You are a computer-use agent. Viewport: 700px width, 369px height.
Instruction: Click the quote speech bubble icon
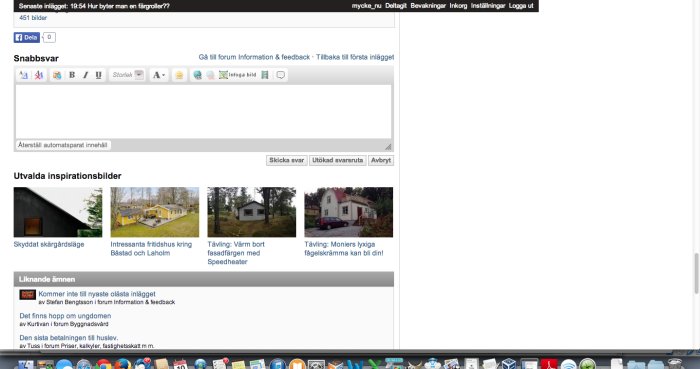click(x=280, y=75)
